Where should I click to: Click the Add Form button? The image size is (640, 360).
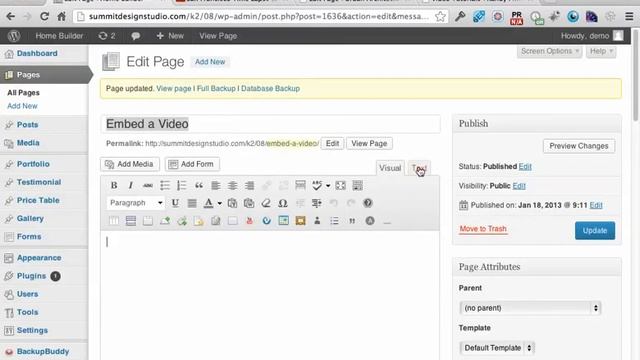click(x=192, y=164)
